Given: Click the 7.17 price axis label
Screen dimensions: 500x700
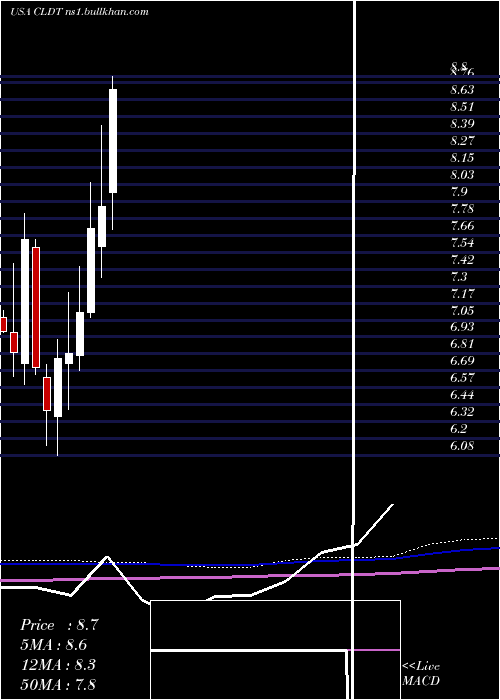Looking at the screenshot, I should click(x=462, y=294).
